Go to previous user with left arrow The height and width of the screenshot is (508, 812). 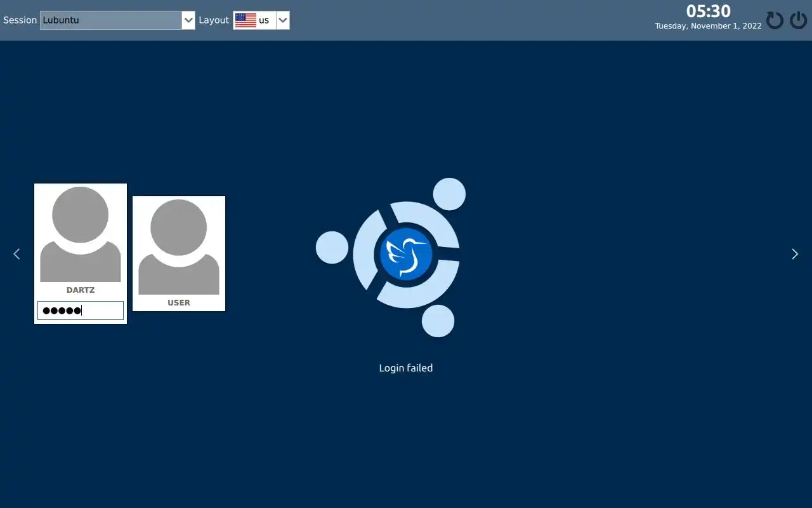tap(16, 254)
